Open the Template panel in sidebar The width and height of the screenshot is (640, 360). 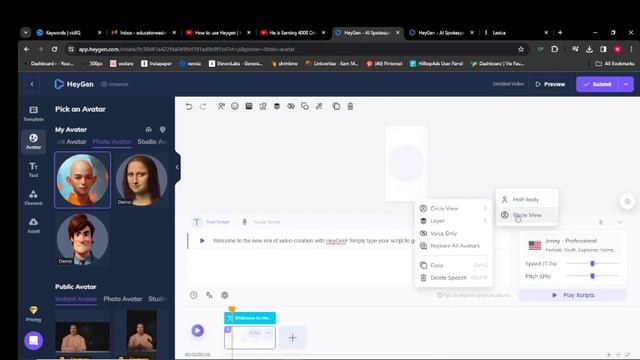(33, 113)
